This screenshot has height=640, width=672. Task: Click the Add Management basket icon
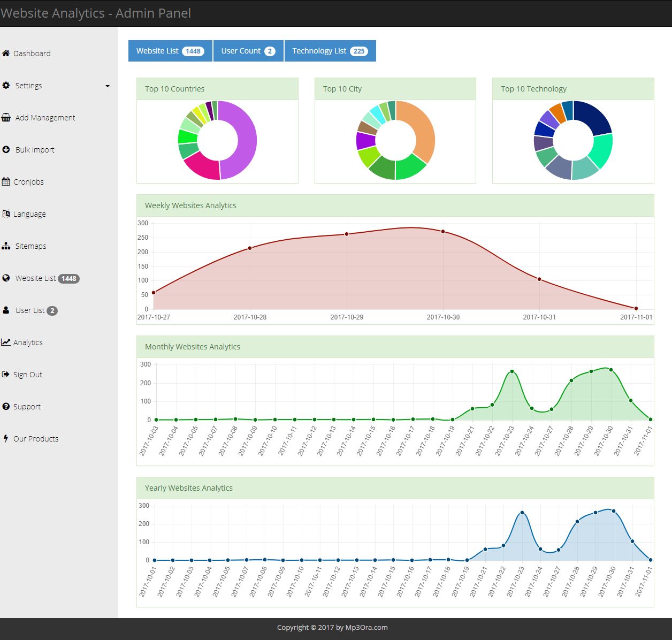6,118
